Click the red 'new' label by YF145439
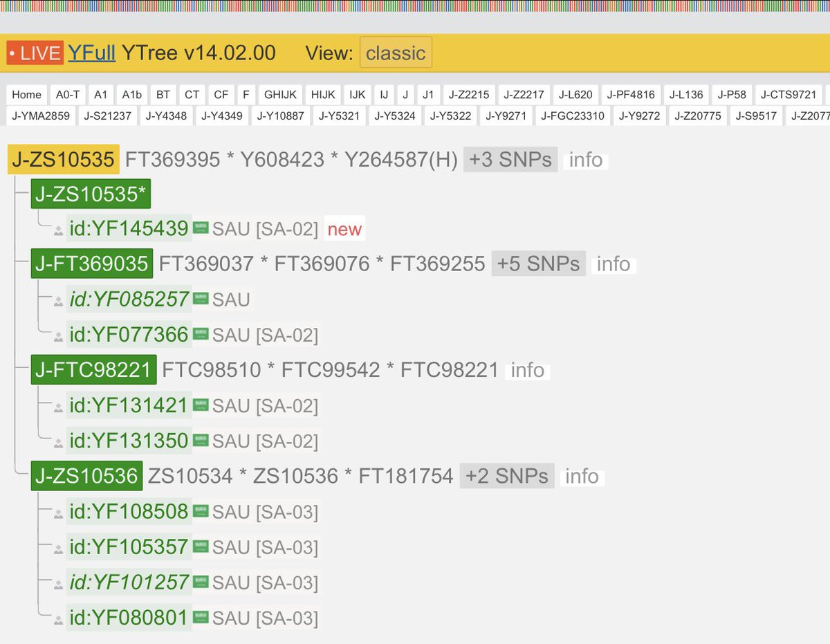Viewport: 830px width, 644px height. pyautogui.click(x=344, y=230)
